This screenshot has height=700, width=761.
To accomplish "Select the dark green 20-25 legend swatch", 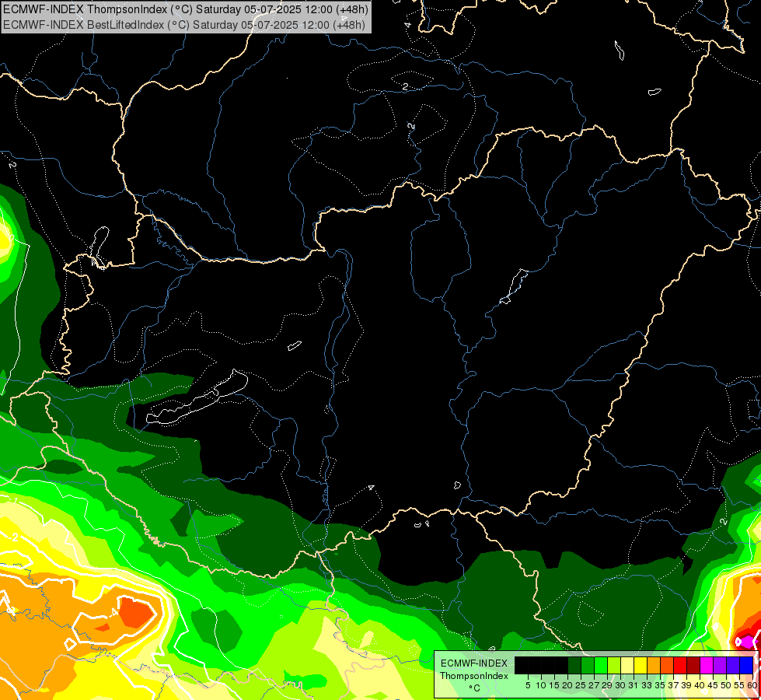I will pyautogui.click(x=574, y=665).
